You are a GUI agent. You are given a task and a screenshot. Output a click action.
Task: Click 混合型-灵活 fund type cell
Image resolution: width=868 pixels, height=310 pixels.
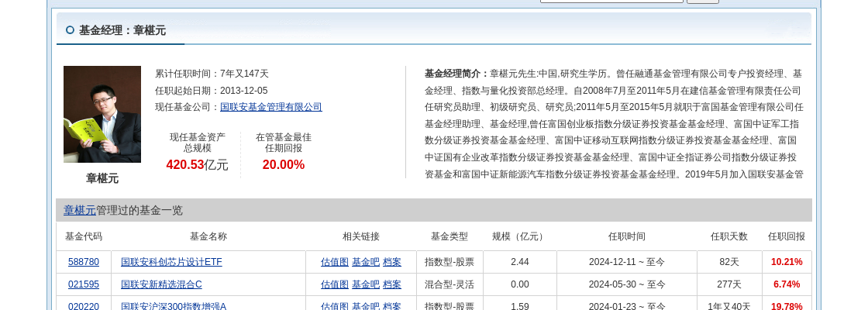pos(449,284)
